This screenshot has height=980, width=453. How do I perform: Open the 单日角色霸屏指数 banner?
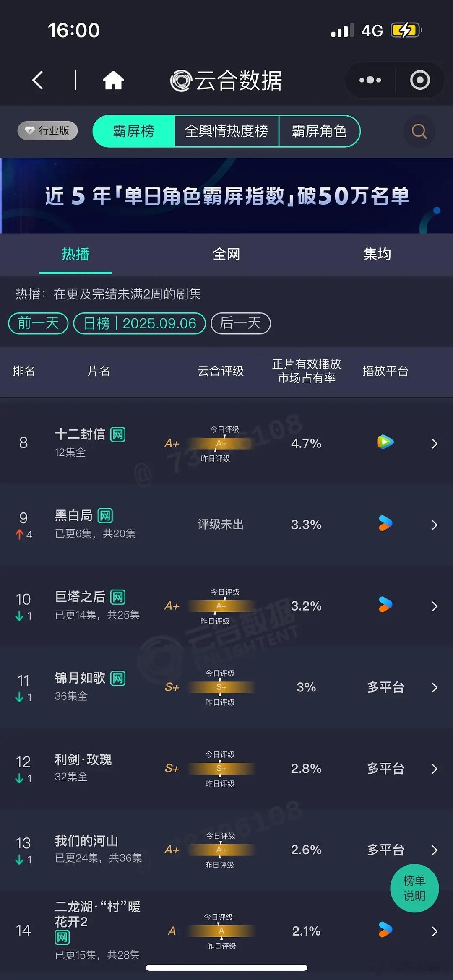(226, 195)
